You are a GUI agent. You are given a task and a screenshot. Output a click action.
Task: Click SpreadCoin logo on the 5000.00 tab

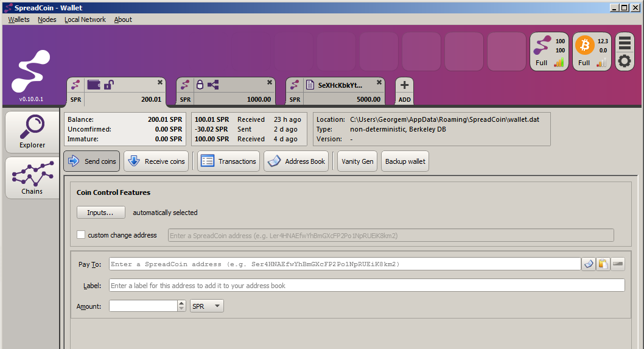point(295,85)
